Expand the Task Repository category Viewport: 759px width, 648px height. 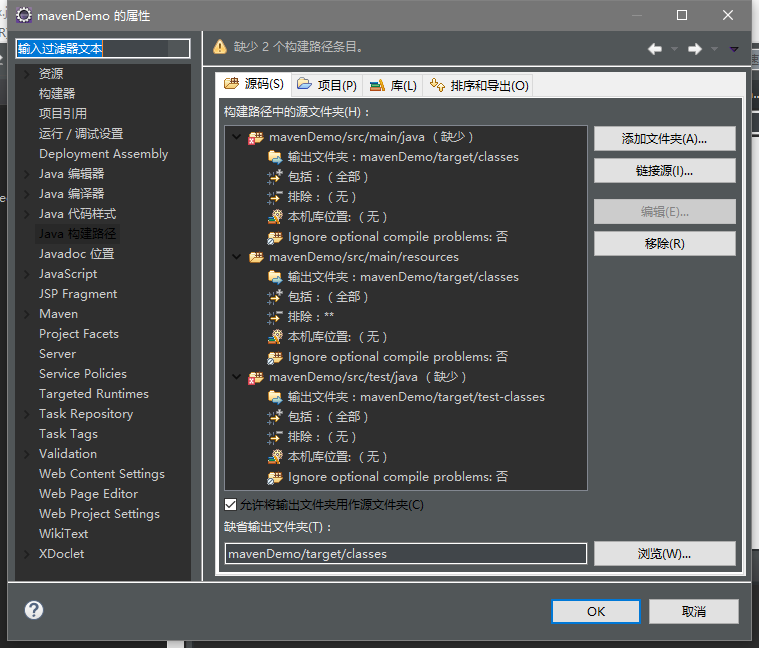(x=27, y=414)
